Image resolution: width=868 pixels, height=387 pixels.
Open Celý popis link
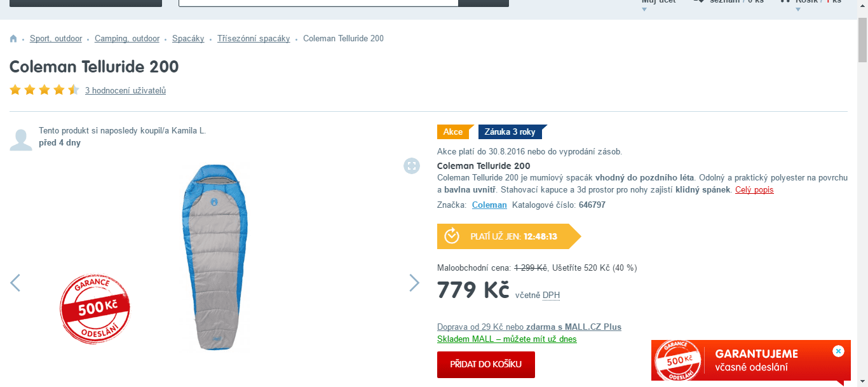click(754, 190)
